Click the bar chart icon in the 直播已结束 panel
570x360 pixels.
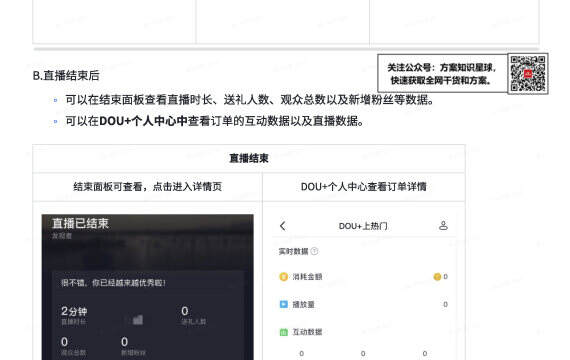tap(137, 320)
